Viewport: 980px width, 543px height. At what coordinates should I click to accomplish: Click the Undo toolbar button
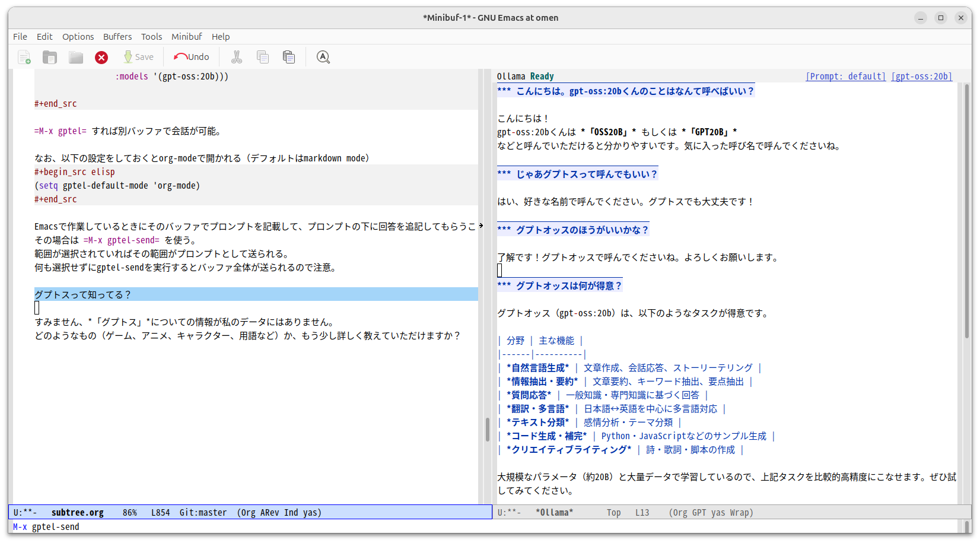[191, 57]
